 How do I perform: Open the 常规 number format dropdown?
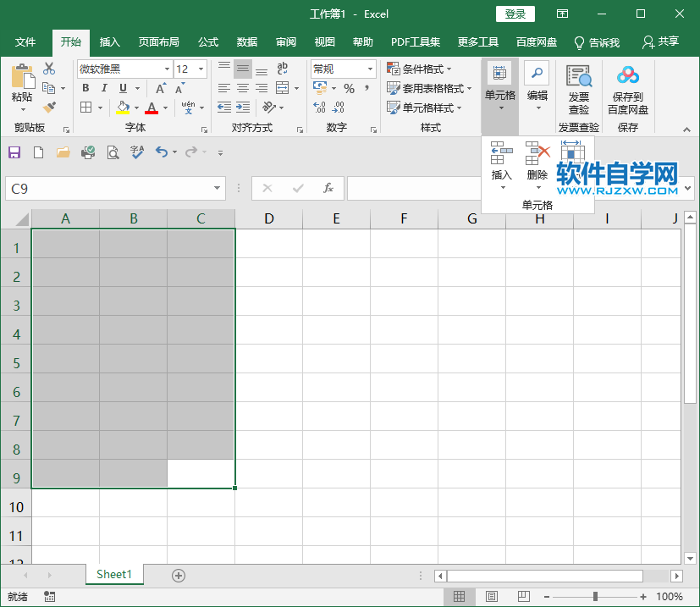click(x=366, y=69)
